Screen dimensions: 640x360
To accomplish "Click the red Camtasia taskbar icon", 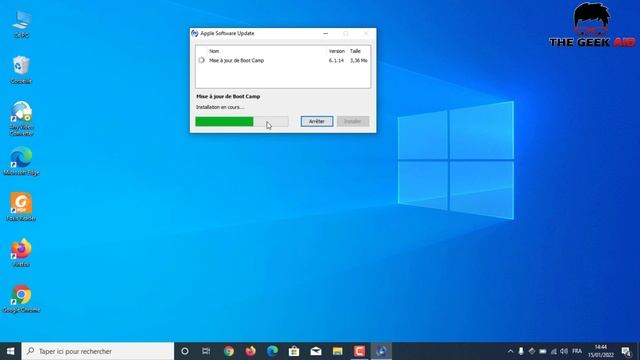I will tap(359, 351).
